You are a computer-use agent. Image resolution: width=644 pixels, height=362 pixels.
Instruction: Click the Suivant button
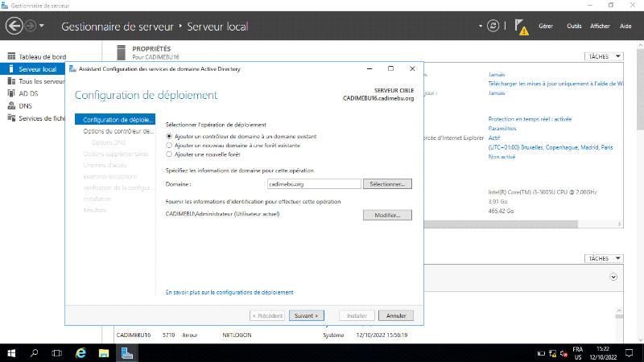click(307, 315)
